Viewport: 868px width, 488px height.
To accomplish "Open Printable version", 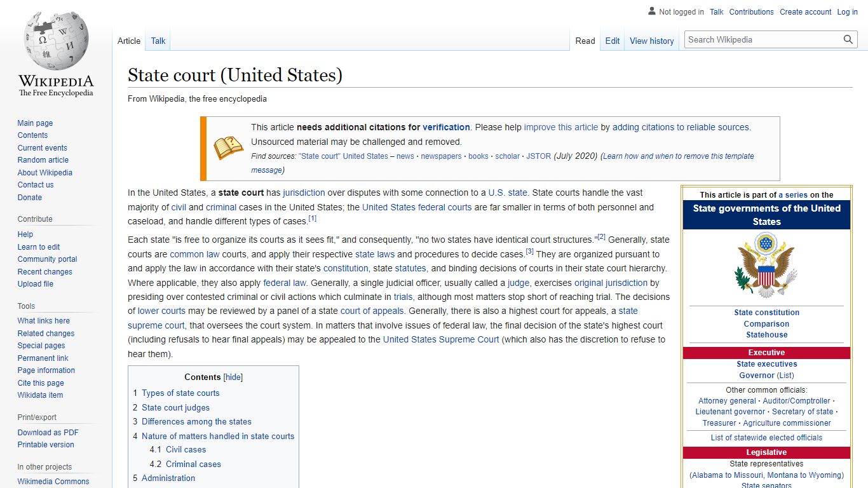I will click(x=46, y=445).
